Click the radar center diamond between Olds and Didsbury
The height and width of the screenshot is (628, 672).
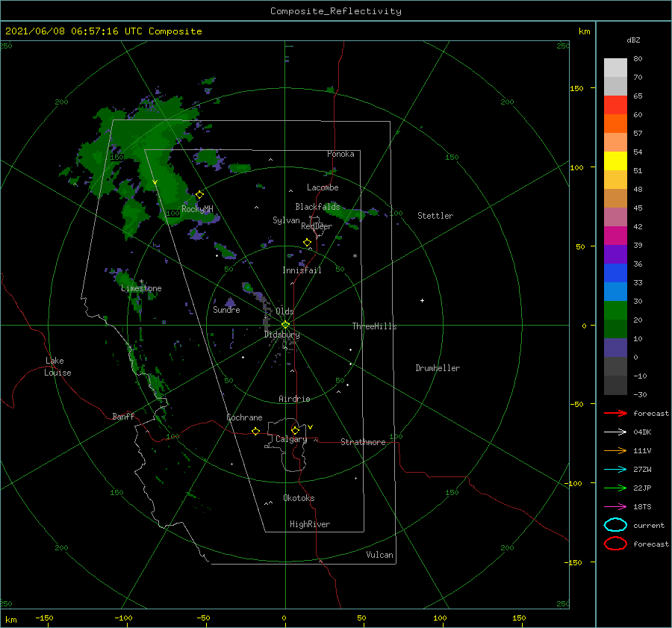(x=285, y=325)
